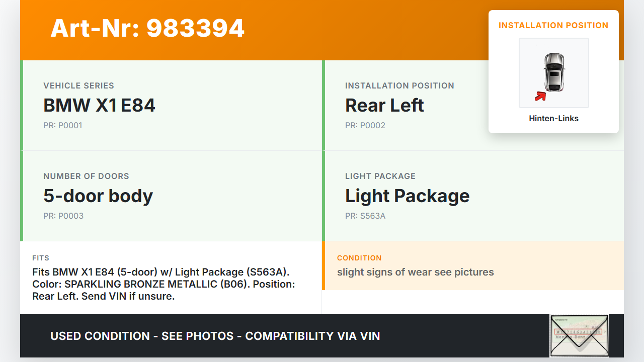Select the 5-door body value
Screen dimensions: 644x362
coord(98,196)
